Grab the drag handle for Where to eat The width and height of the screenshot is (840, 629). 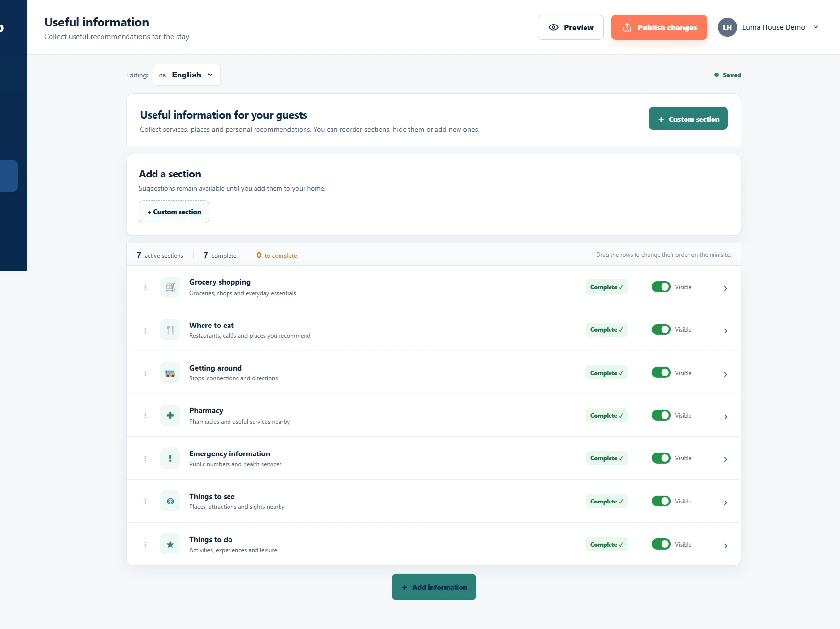145,330
